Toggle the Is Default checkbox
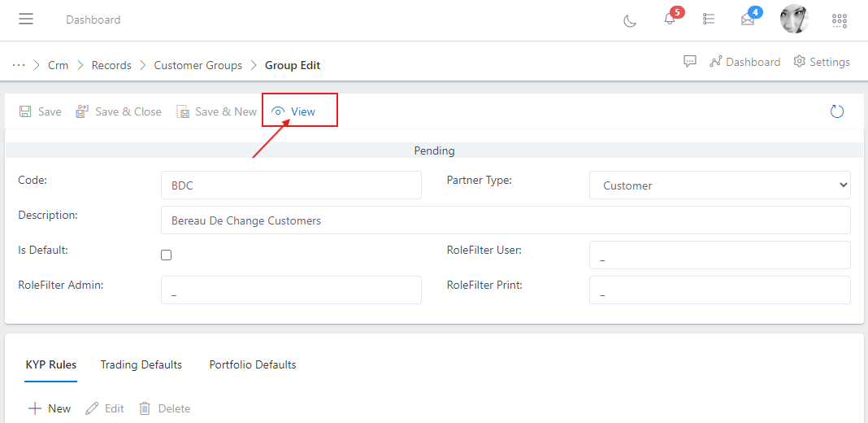This screenshot has height=423, width=868. tap(166, 255)
